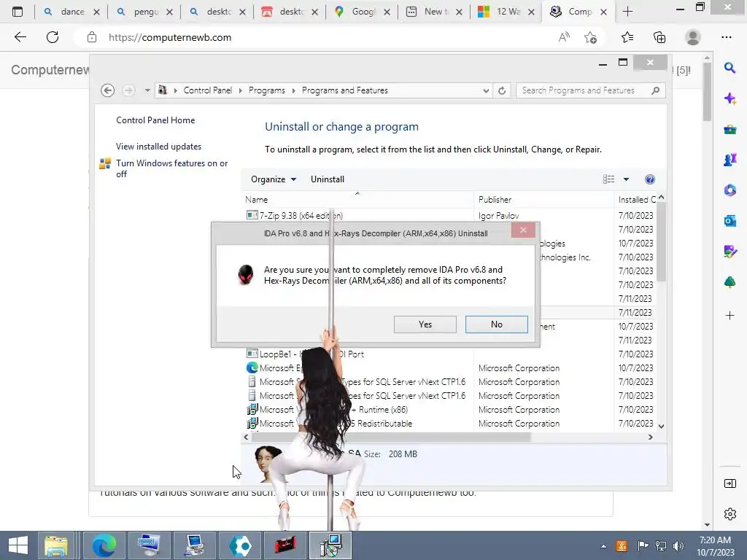Sort programs by Publisher column
The image size is (747, 560).
[x=544, y=200]
